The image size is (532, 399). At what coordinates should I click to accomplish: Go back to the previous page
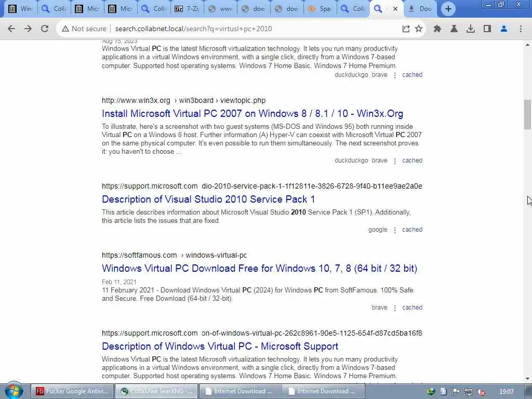pos(11,29)
